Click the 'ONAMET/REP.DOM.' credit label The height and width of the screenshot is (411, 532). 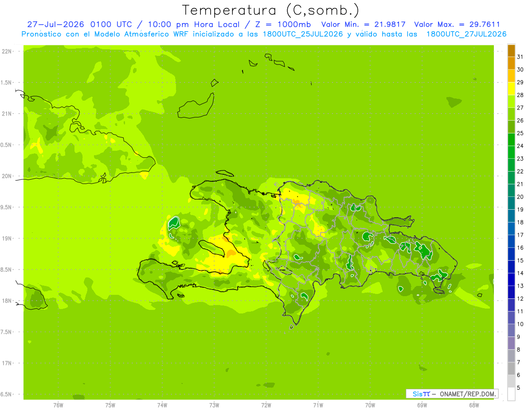(x=468, y=394)
